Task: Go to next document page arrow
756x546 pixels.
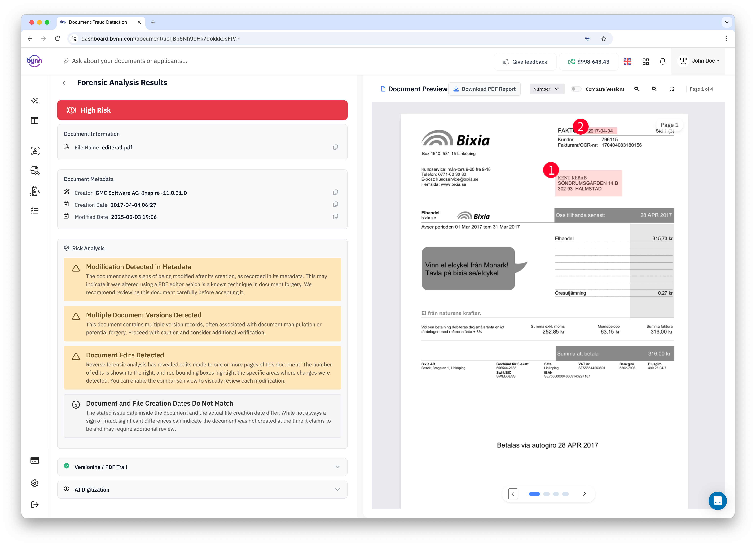Action: pos(584,494)
